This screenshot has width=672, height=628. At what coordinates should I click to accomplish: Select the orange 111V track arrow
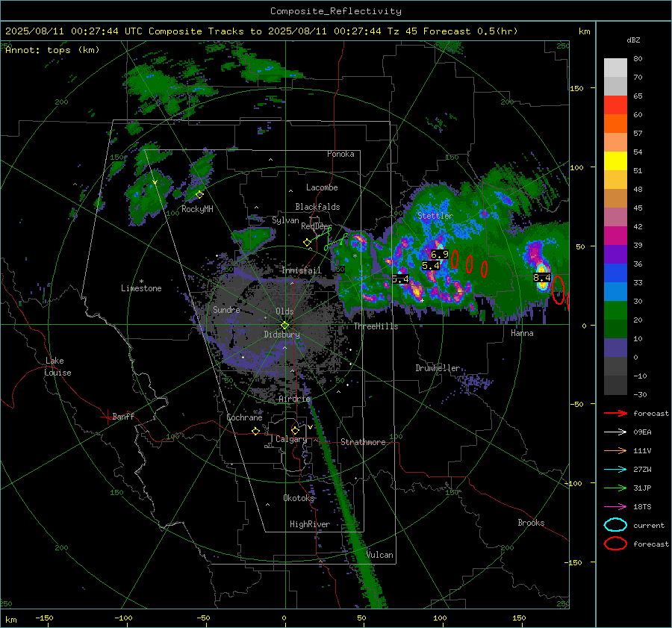click(615, 450)
